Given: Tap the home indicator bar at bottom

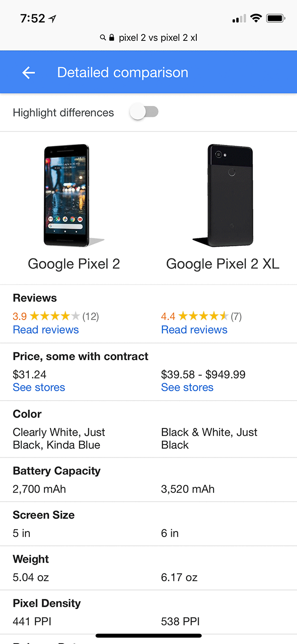Looking at the screenshot, I should coord(148,635).
